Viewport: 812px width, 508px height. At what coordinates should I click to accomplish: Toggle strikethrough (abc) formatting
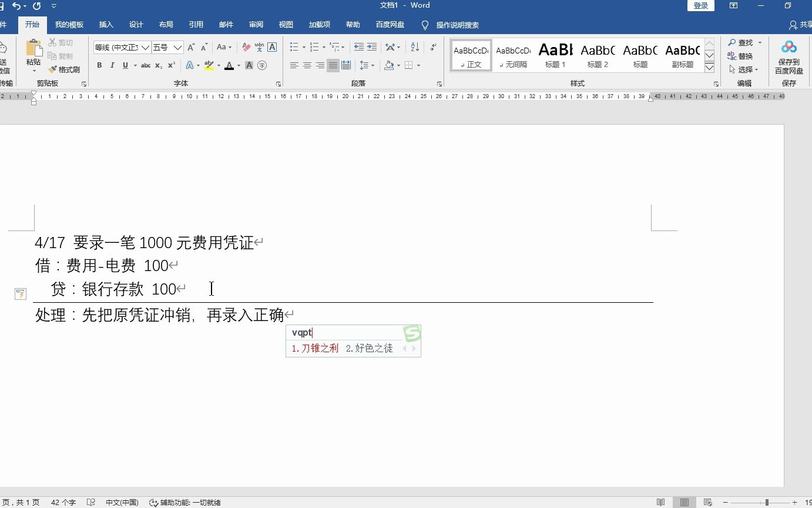[146, 65]
